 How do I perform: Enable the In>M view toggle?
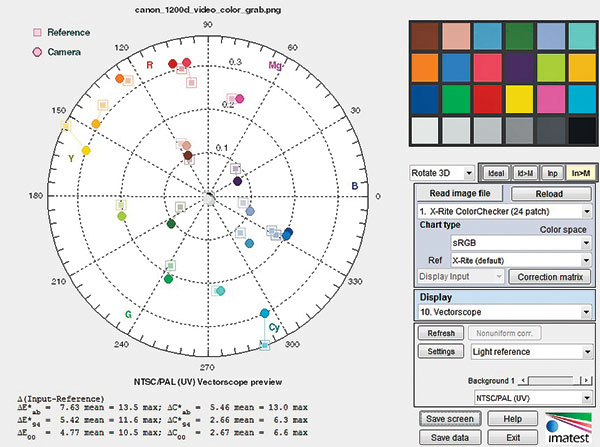coord(580,173)
